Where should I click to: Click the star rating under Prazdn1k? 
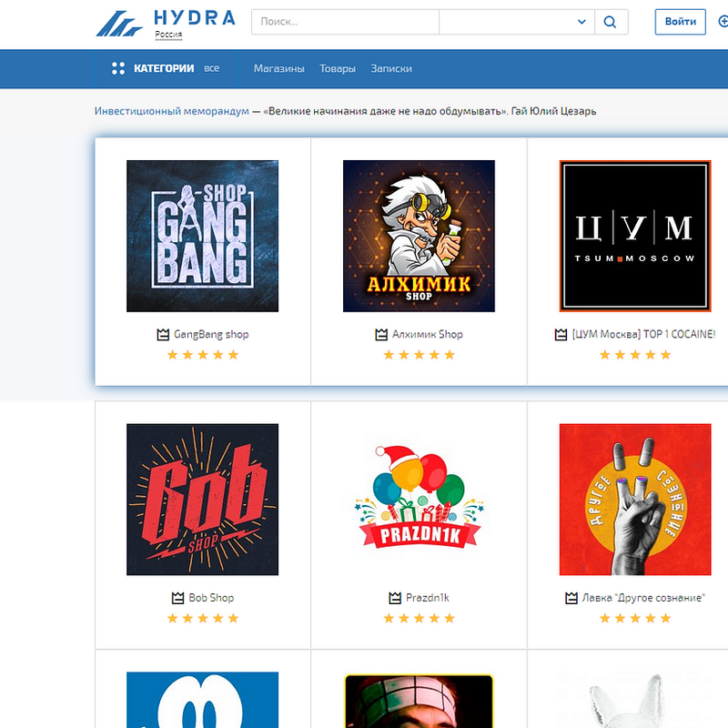pyautogui.click(x=419, y=619)
